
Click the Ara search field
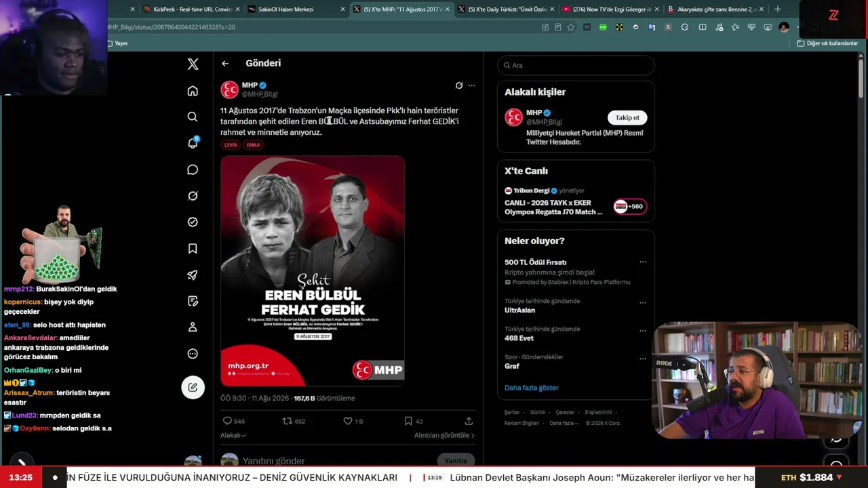pos(576,65)
